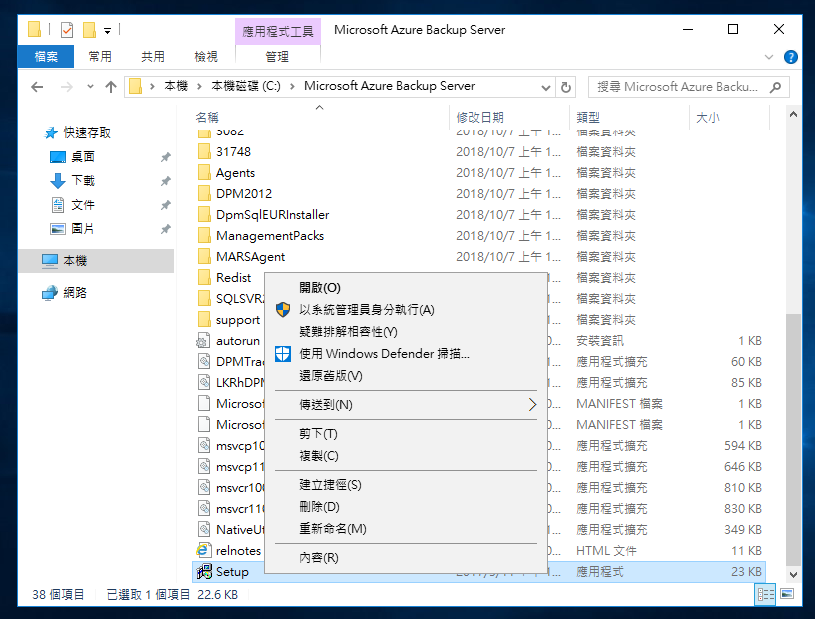Go back with the Back arrow
The width and height of the screenshot is (815, 619).
(37, 87)
